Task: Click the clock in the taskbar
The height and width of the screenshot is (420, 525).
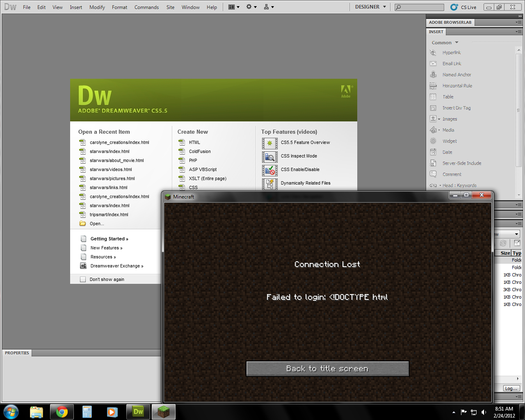Action: 504,412
